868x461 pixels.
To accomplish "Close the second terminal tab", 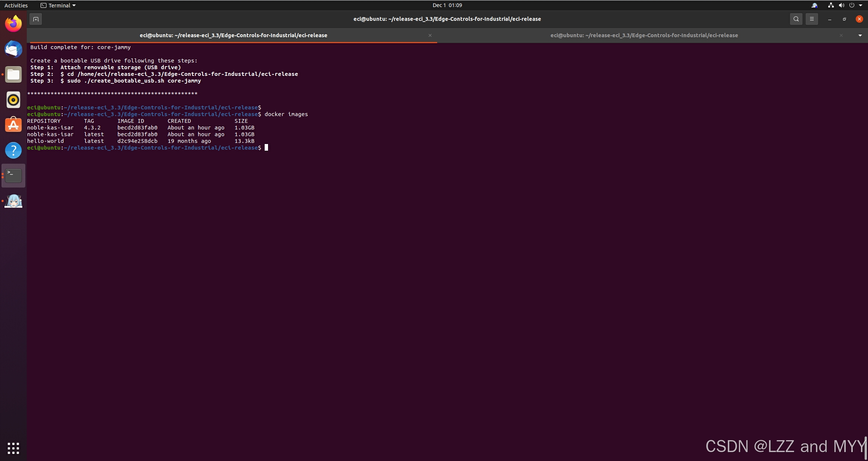I will point(841,35).
